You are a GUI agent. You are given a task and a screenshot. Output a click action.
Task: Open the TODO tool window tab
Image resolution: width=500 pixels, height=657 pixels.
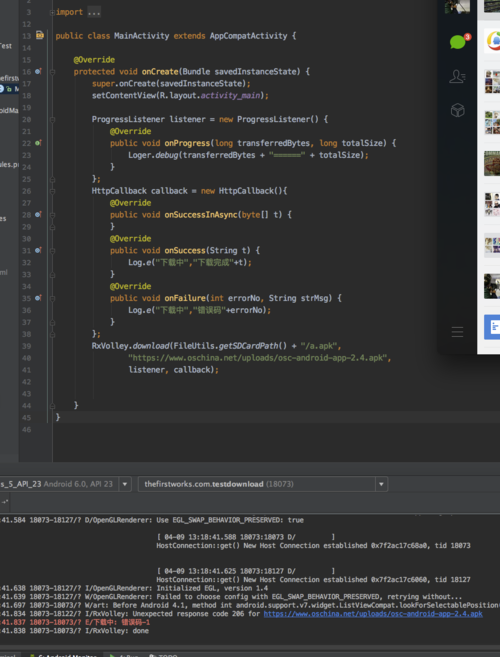(163, 655)
